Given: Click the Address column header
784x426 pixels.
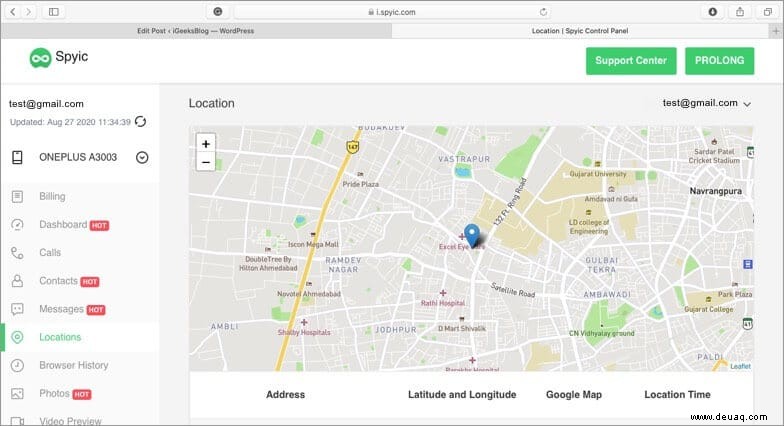Looking at the screenshot, I should (x=285, y=394).
